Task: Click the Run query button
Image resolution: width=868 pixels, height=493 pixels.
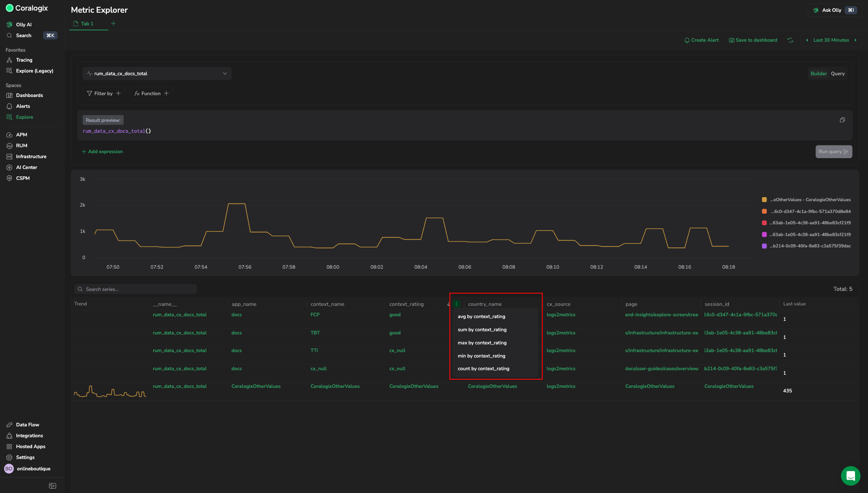Action: pos(834,152)
